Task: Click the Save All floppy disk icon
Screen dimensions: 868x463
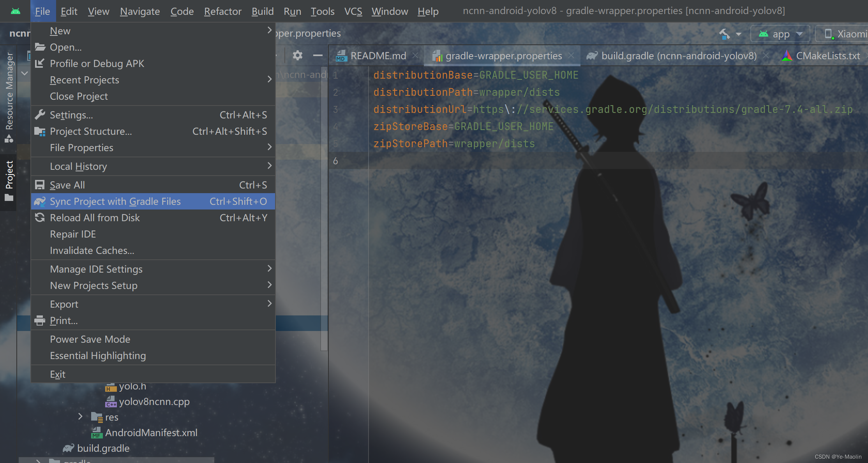Action: coord(40,185)
